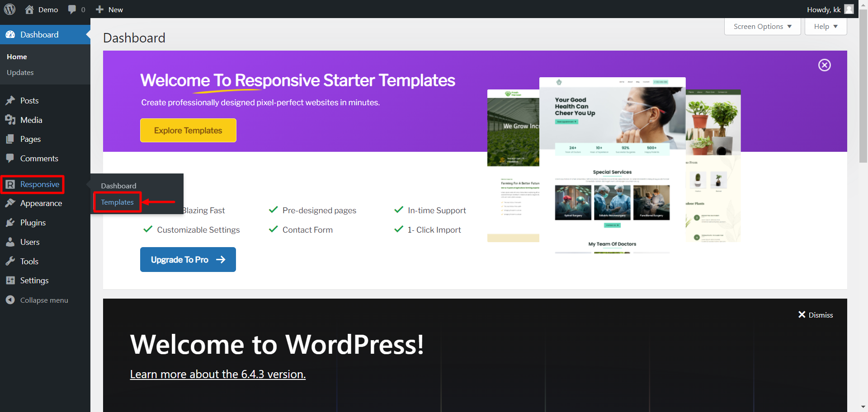Click the Dismiss X icon
Screen dimensions: 868x412
click(802, 315)
